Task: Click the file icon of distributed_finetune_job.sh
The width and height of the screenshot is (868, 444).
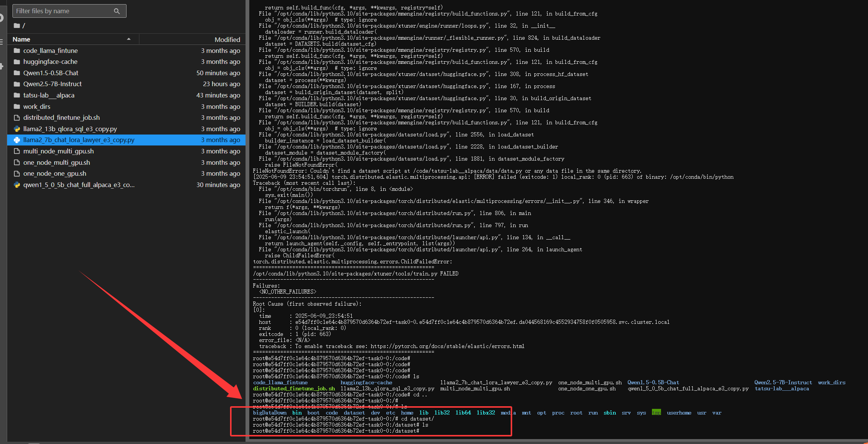Action: click(17, 118)
